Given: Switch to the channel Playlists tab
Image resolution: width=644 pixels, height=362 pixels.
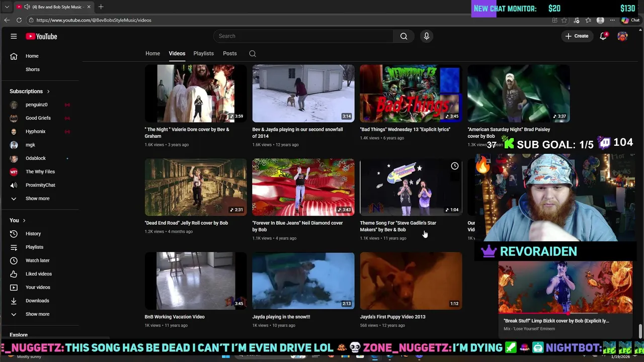Looking at the screenshot, I should pyautogui.click(x=203, y=53).
